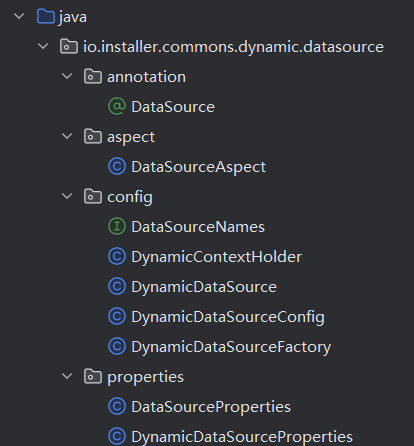Open the DynamicDataSource class
The image size is (414, 446).
pyautogui.click(x=204, y=287)
